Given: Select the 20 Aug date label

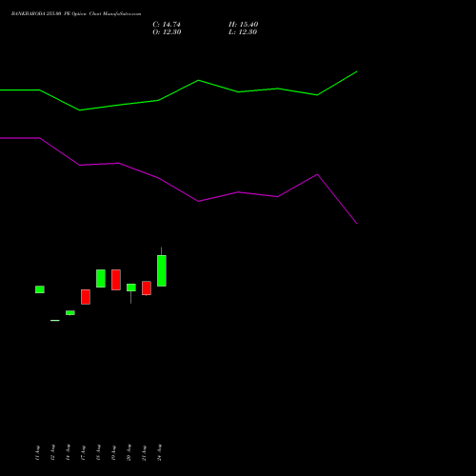Looking at the screenshot, I should pyautogui.click(x=129, y=452).
